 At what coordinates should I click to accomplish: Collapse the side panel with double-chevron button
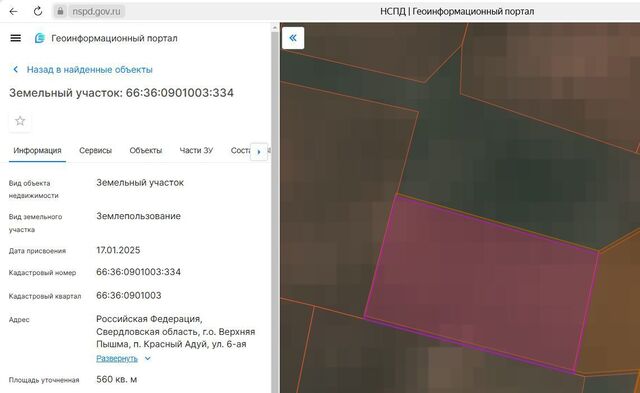[293, 38]
